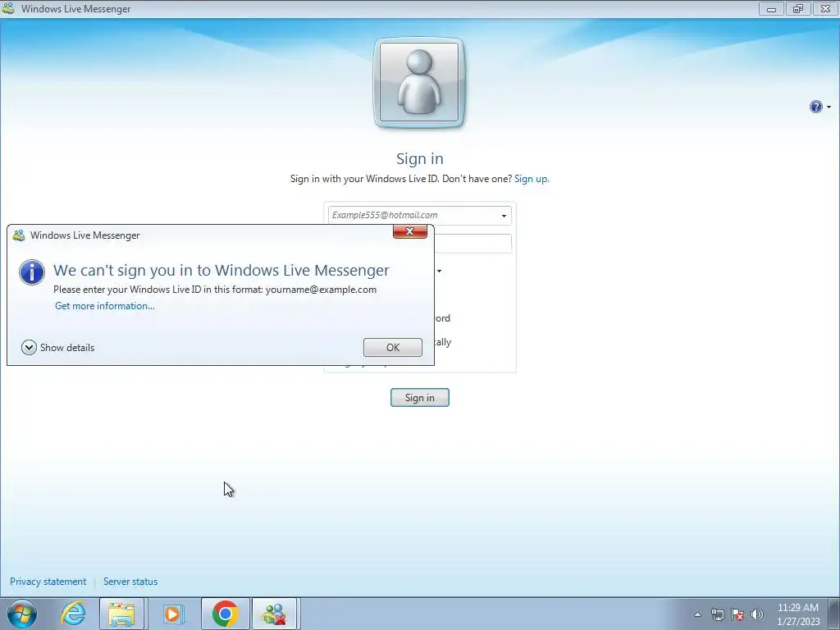Launch Internet Explorer from the taskbar
The image size is (840, 630).
pos(73,614)
